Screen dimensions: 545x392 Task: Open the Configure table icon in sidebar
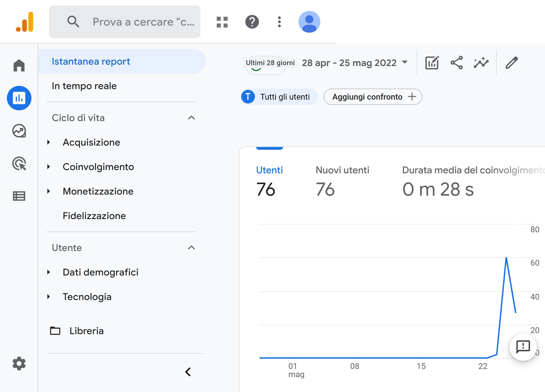19,196
